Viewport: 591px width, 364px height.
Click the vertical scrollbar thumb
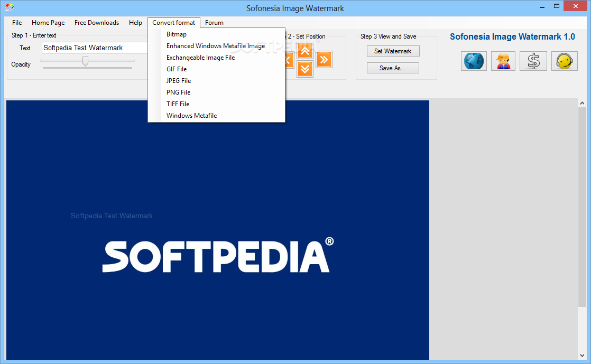[583, 207]
